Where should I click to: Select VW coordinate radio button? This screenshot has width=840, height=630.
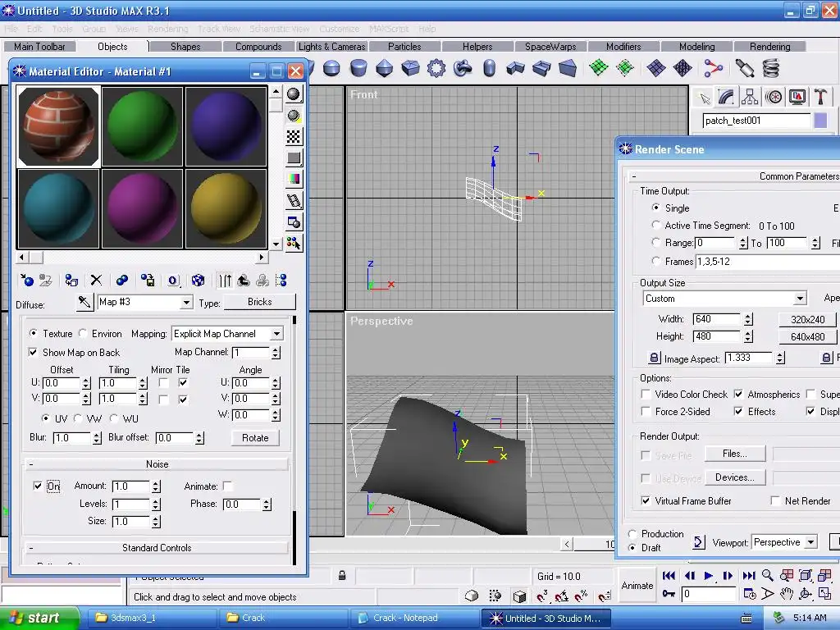click(78, 418)
